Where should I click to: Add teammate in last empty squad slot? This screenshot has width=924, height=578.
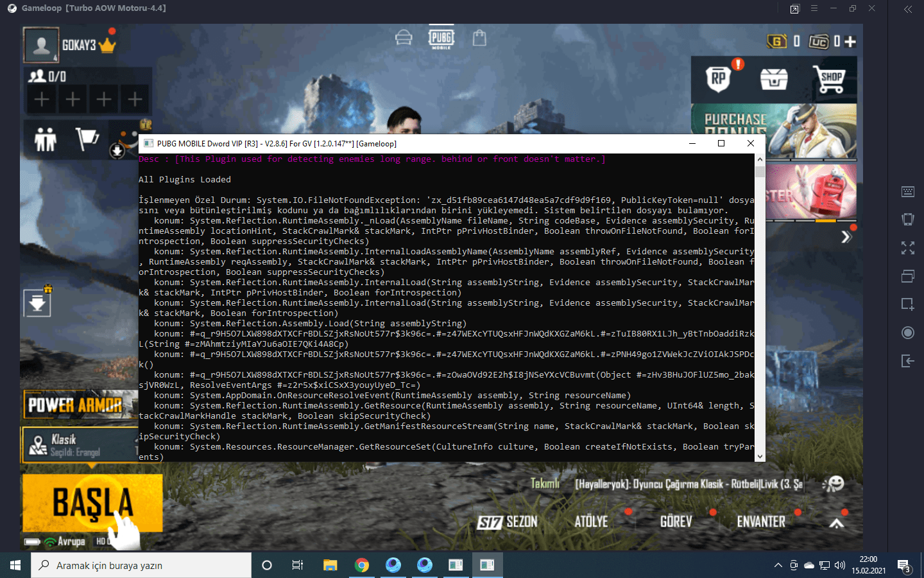pos(135,99)
